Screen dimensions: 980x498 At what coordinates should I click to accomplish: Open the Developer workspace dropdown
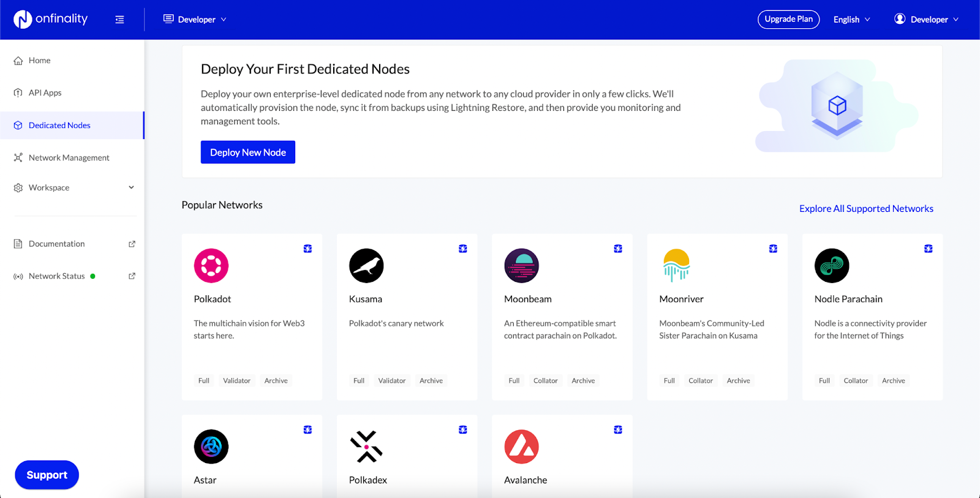195,20
